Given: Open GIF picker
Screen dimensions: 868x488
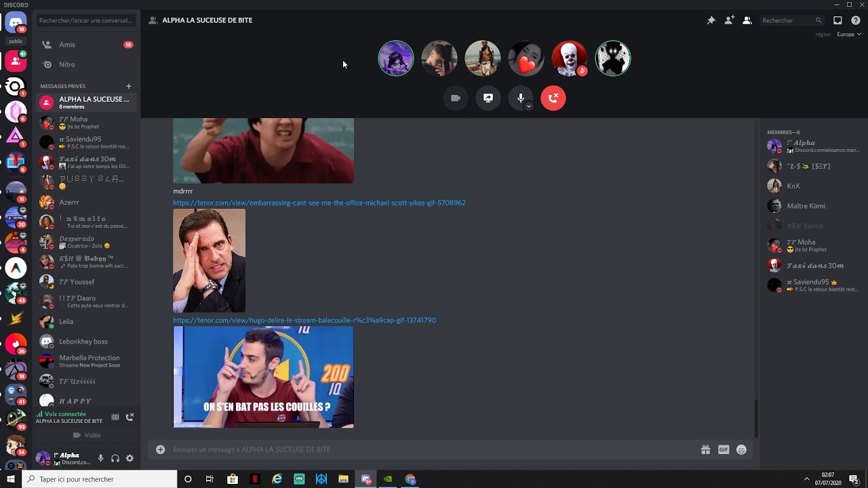Looking at the screenshot, I should coord(724,449).
